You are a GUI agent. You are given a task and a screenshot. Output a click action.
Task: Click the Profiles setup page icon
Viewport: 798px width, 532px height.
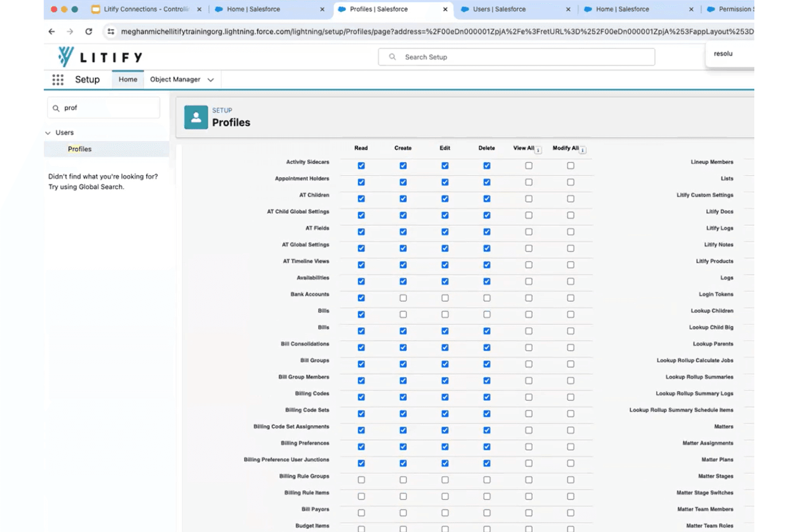tap(196, 117)
